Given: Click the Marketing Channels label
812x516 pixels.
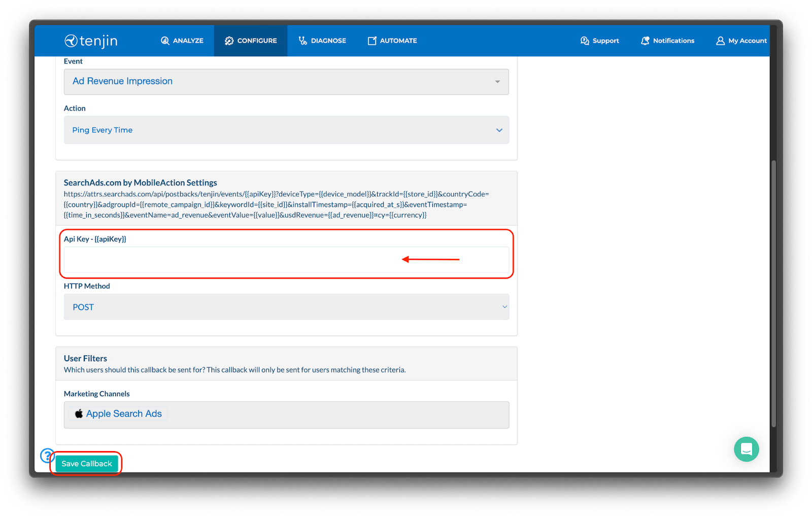Looking at the screenshot, I should [x=96, y=394].
